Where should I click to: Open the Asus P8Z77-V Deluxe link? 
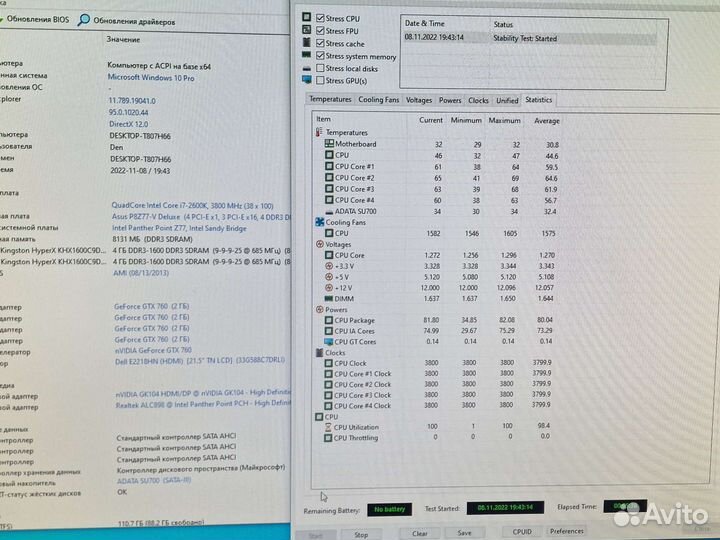[x=201, y=217]
